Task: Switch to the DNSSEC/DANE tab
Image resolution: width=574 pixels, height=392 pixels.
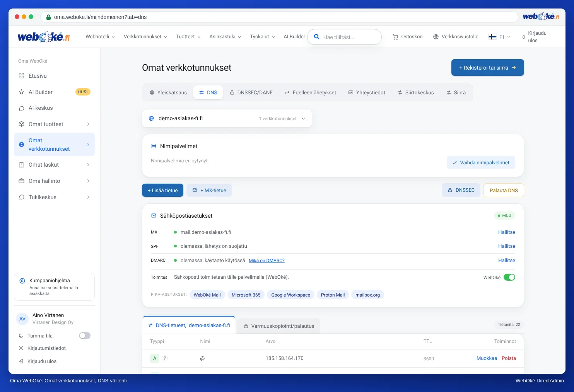Action: coord(251,92)
